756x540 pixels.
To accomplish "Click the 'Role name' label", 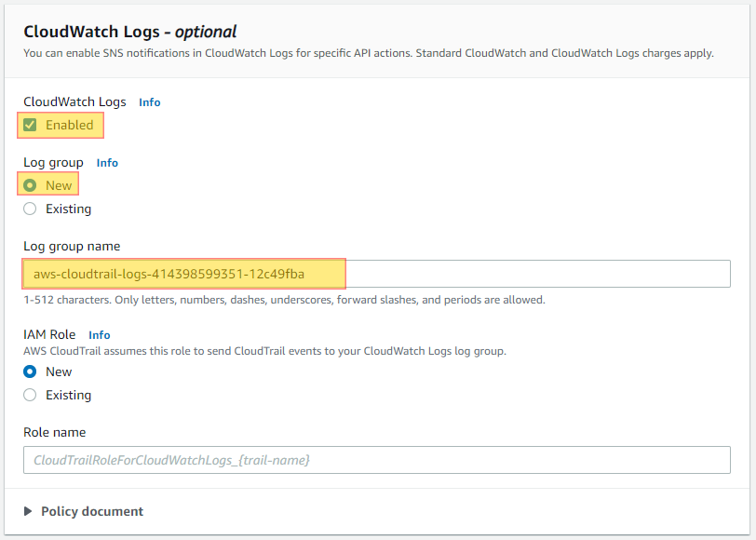I will tap(55, 433).
